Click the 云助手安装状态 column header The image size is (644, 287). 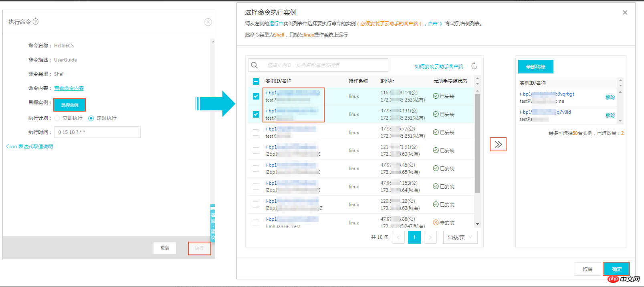[450, 81]
